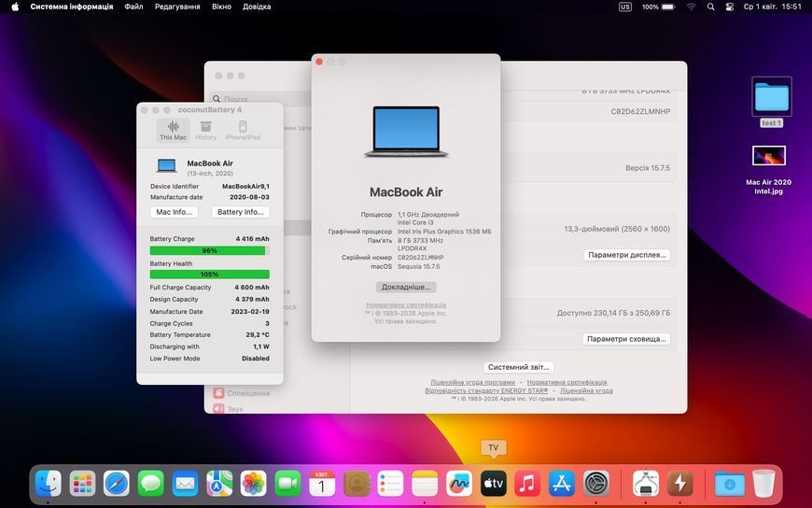Open Launchpad in the Dock
The width and height of the screenshot is (812, 508).
pos(82,483)
